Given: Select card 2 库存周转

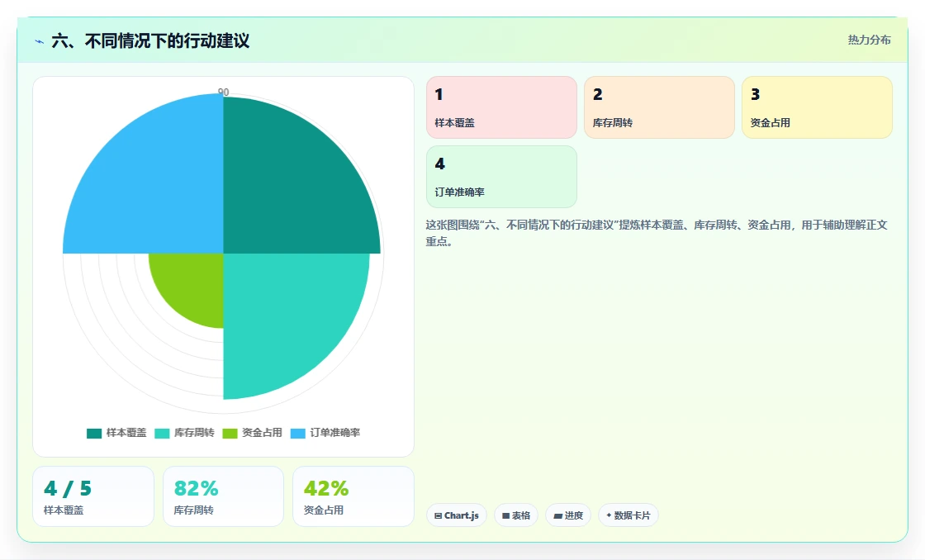Looking at the screenshot, I should point(659,107).
